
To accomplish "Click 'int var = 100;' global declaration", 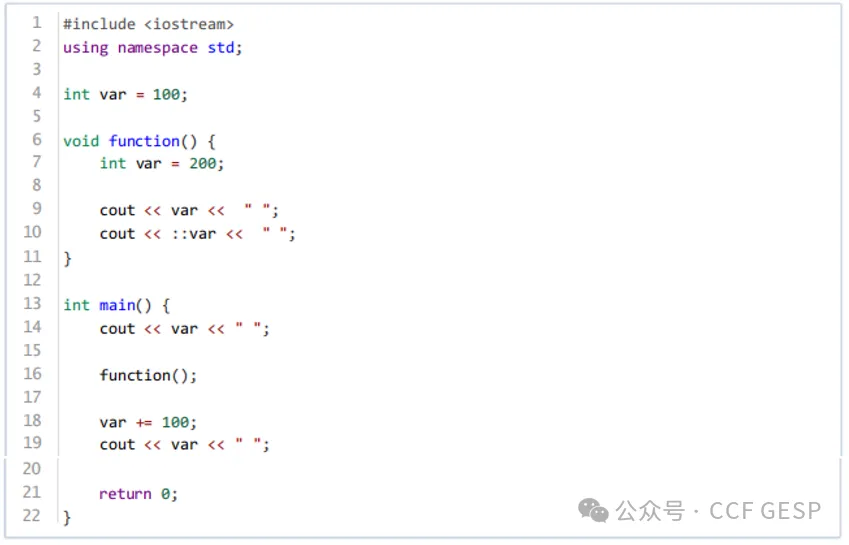I will point(125,95).
